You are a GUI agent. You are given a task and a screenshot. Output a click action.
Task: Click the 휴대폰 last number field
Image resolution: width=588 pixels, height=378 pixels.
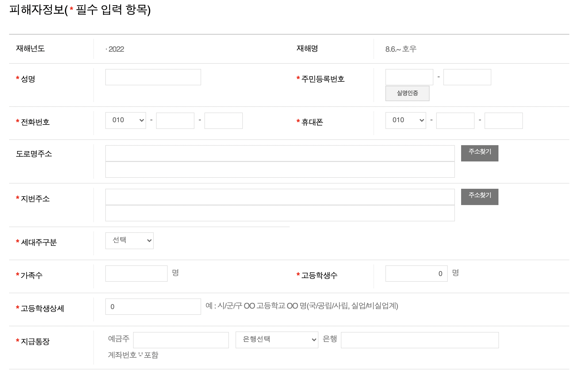[503, 120]
